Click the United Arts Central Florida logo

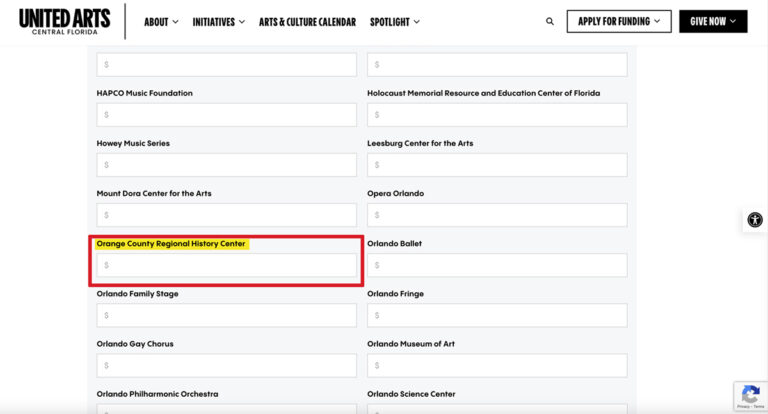(64, 21)
